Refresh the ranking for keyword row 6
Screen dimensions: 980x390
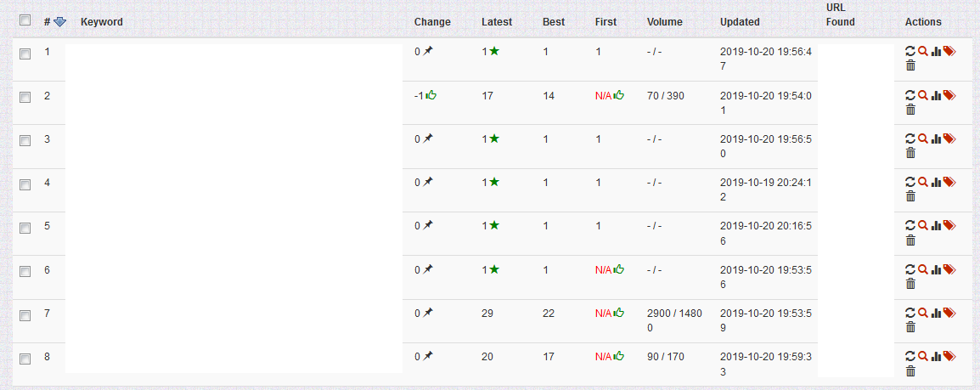click(x=910, y=269)
